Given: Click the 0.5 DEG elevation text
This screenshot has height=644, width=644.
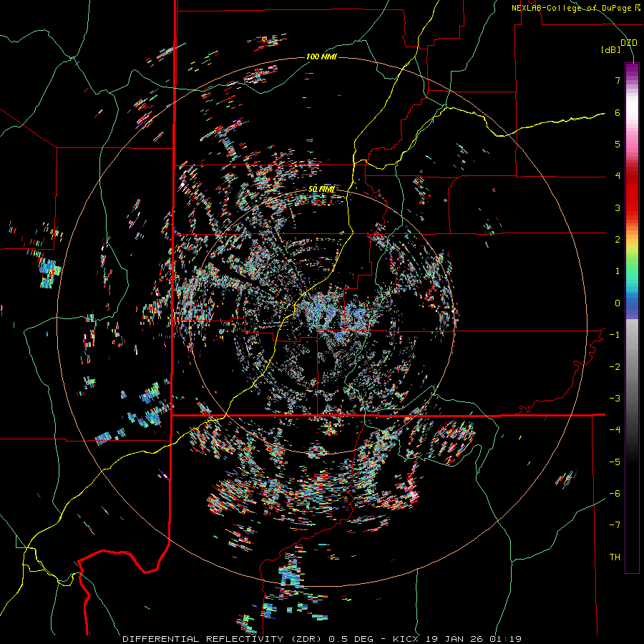Looking at the screenshot, I should point(351,639).
